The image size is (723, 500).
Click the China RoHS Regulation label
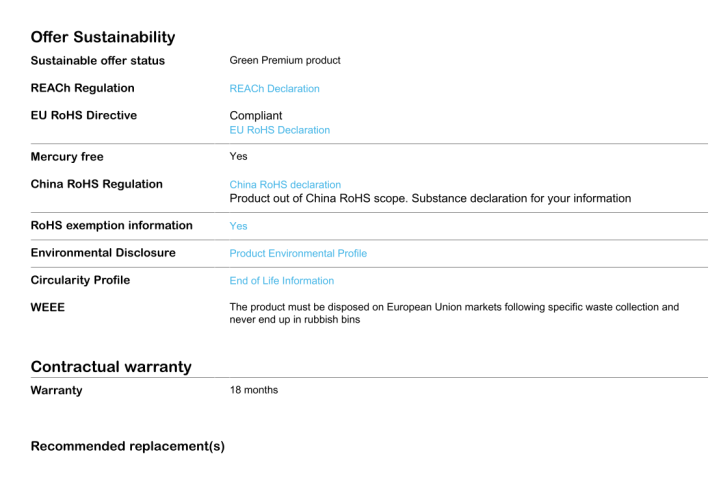point(96,184)
